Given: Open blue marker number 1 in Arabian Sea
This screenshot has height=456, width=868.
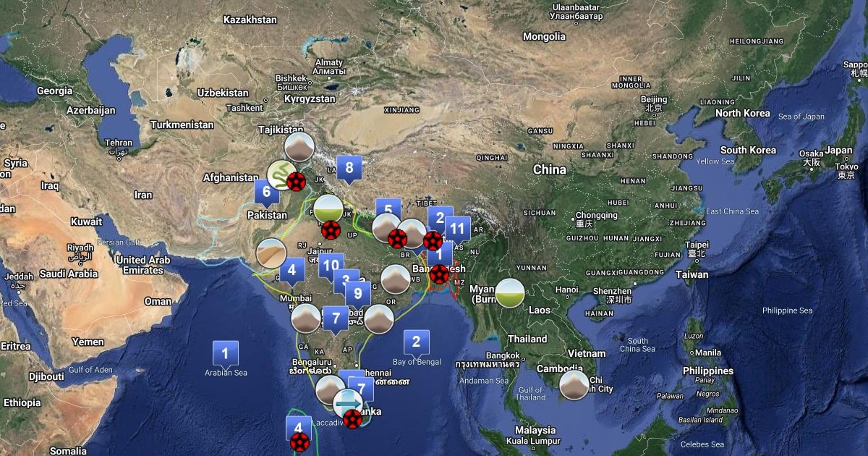Looking at the screenshot, I should pyautogui.click(x=225, y=355).
